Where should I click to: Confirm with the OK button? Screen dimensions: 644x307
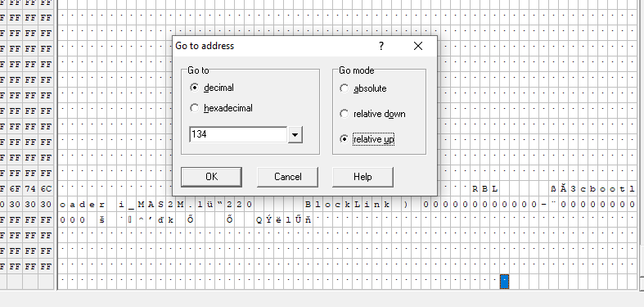[x=211, y=177]
